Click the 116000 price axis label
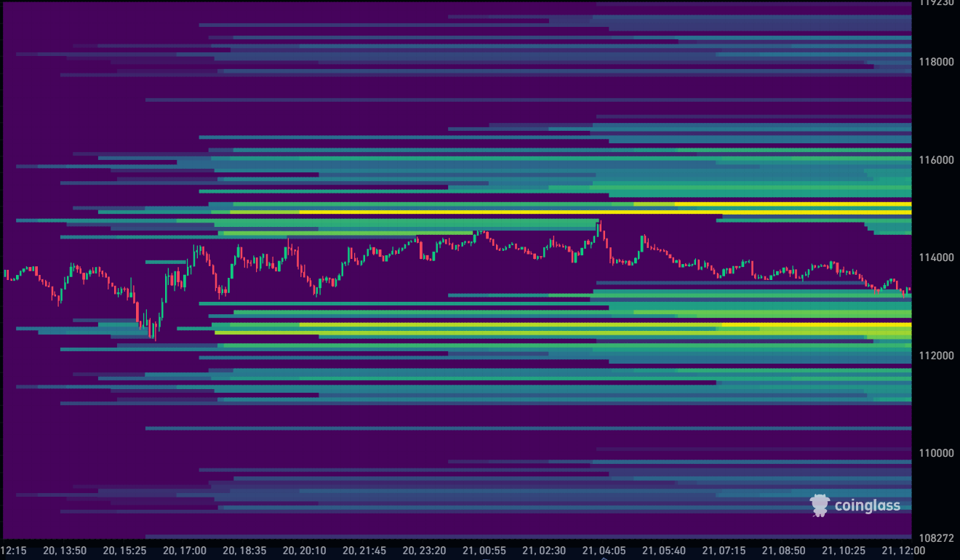The width and height of the screenshot is (960, 560). (936, 160)
